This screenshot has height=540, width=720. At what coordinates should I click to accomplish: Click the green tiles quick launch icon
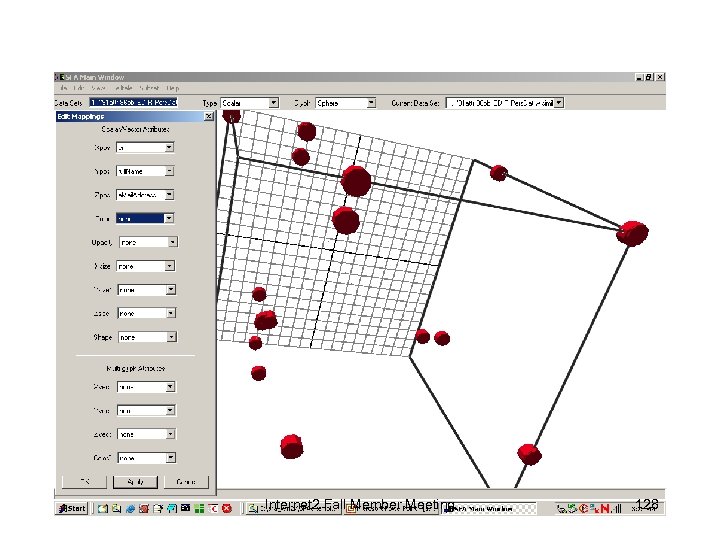tap(199, 508)
